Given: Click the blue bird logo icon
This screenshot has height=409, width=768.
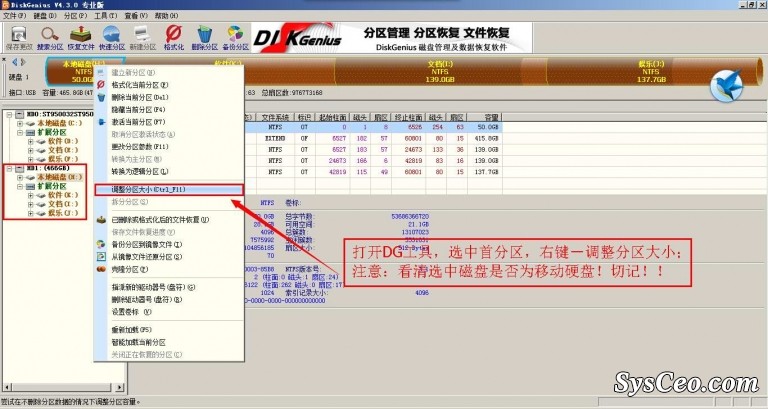Looking at the screenshot, I should pos(726,86).
